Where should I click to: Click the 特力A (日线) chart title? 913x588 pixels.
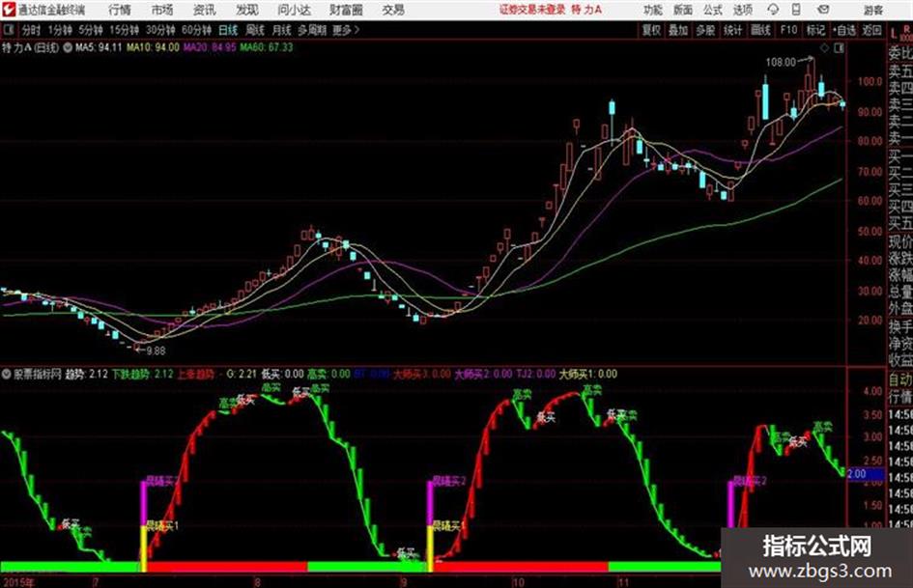30,47
